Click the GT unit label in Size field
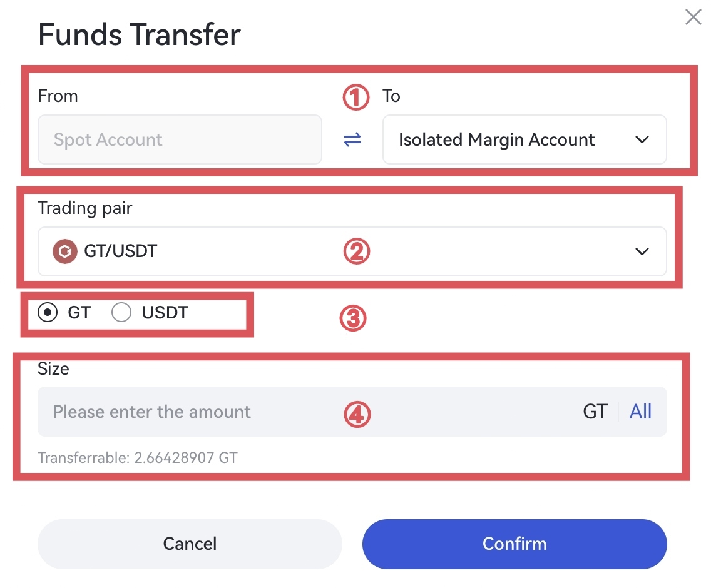This screenshot has width=711, height=588. click(595, 412)
